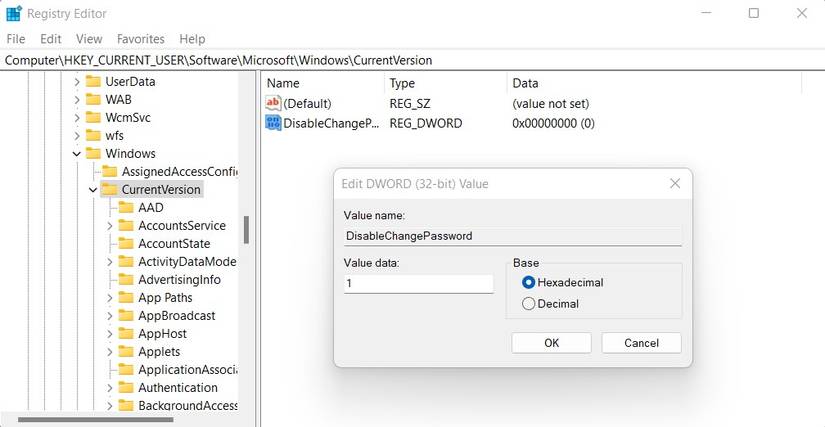Select the Hexadecimal base option
The width and height of the screenshot is (825, 427).
(x=562, y=282)
